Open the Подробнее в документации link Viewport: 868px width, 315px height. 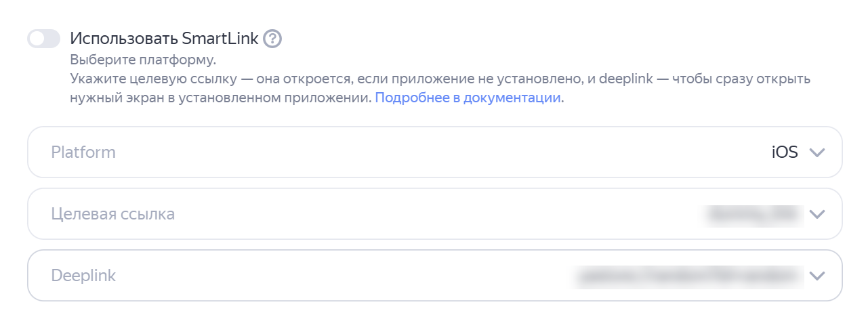click(468, 98)
